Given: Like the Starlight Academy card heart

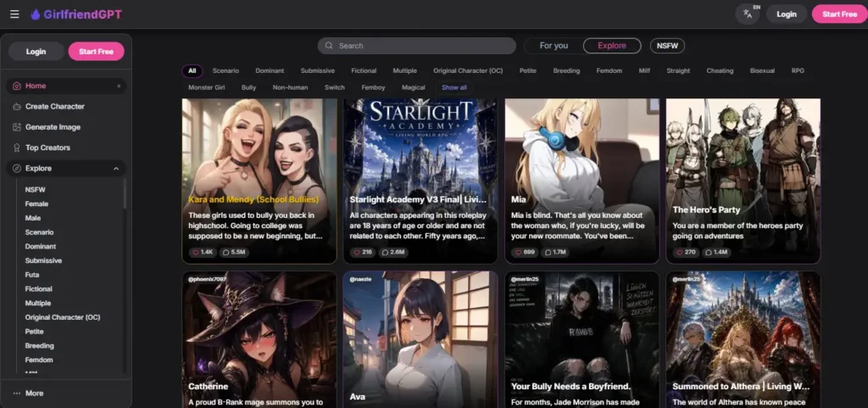Looking at the screenshot, I should click(357, 252).
